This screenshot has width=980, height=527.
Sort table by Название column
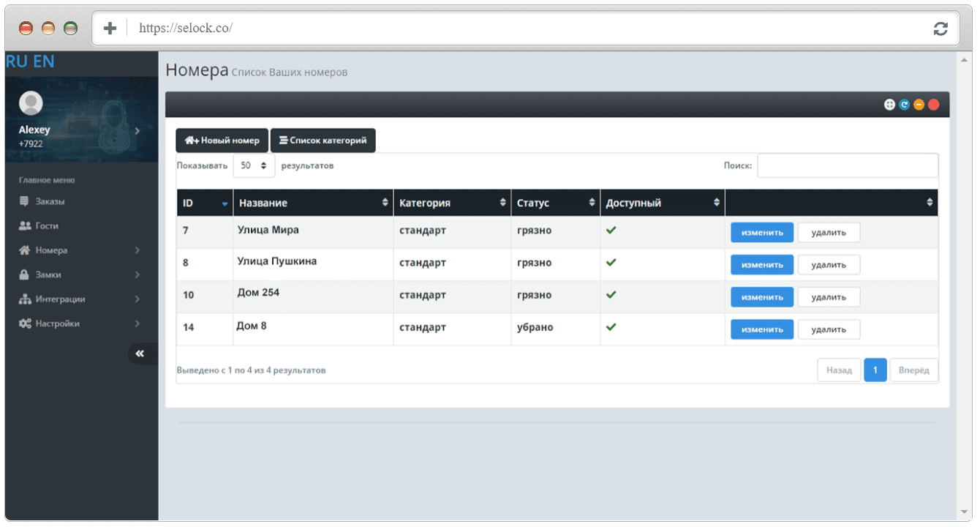point(313,203)
